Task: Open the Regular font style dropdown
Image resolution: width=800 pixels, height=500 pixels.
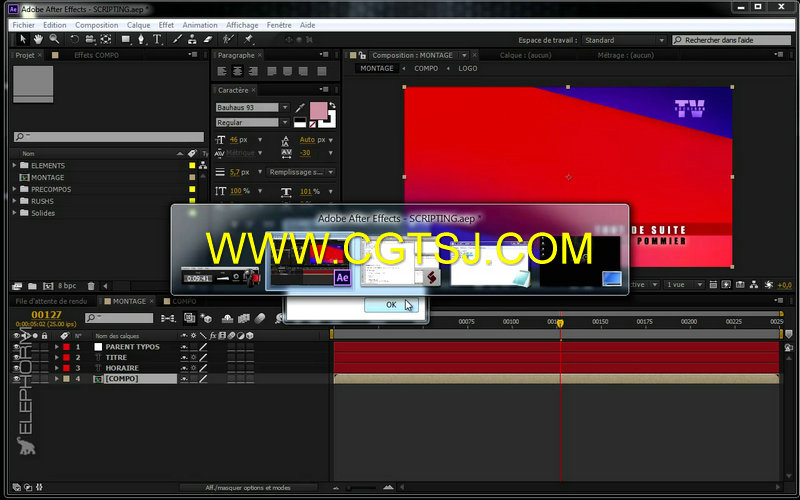Action: 285,122
